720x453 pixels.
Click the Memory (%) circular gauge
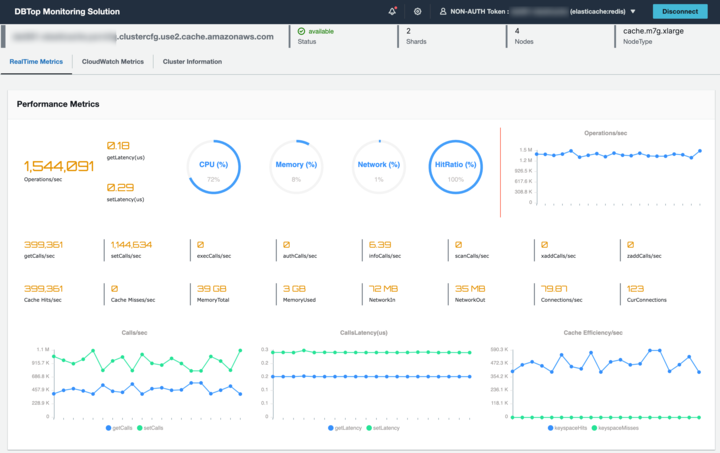tap(296, 167)
